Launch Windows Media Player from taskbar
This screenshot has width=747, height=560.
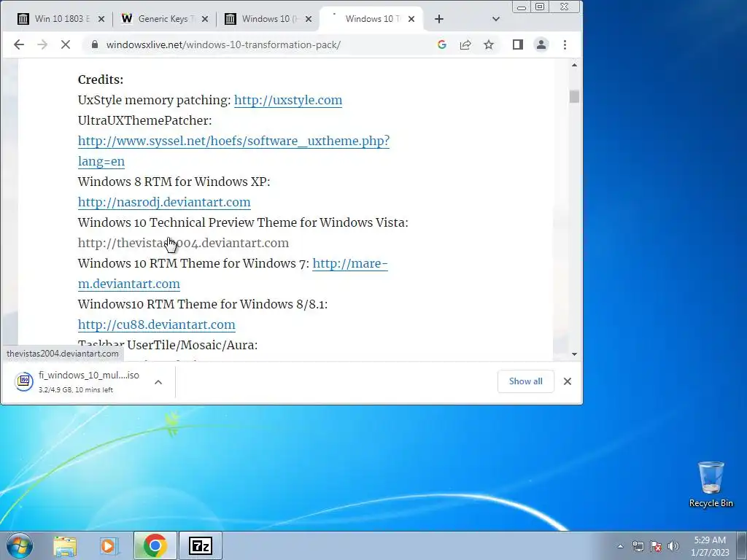tap(109, 546)
